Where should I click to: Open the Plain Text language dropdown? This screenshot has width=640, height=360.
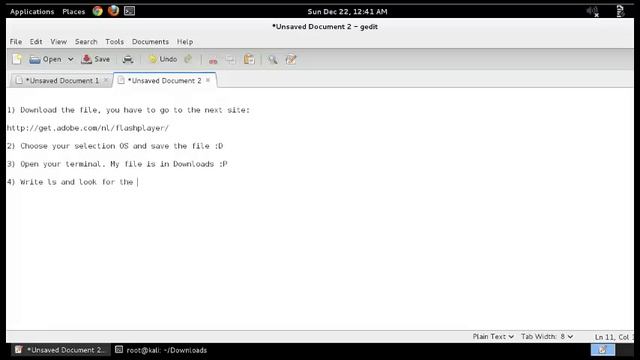(493, 336)
